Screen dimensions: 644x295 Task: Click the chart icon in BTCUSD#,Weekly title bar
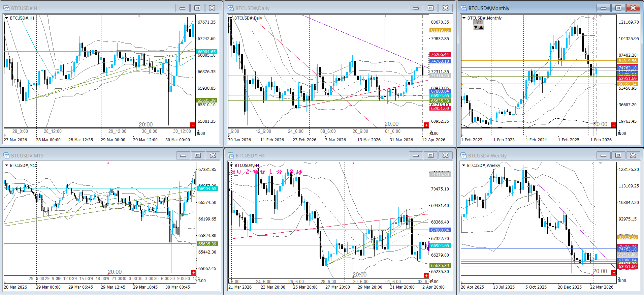coord(464,155)
